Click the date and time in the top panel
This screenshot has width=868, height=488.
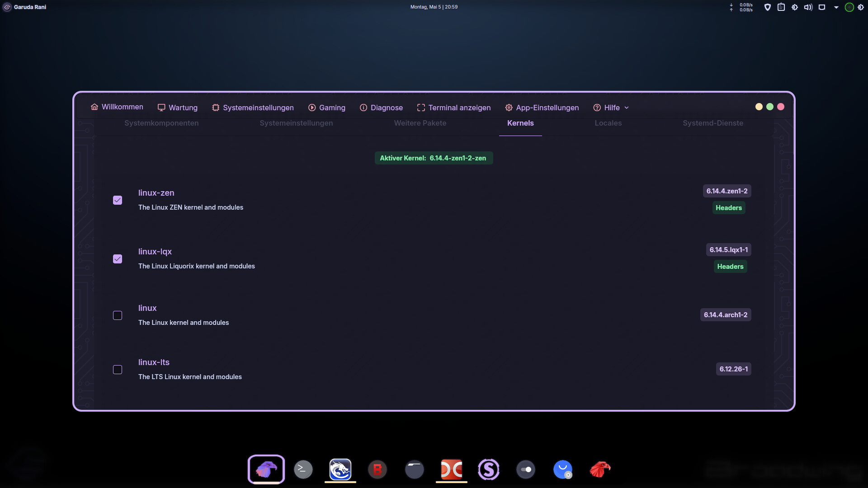434,7
